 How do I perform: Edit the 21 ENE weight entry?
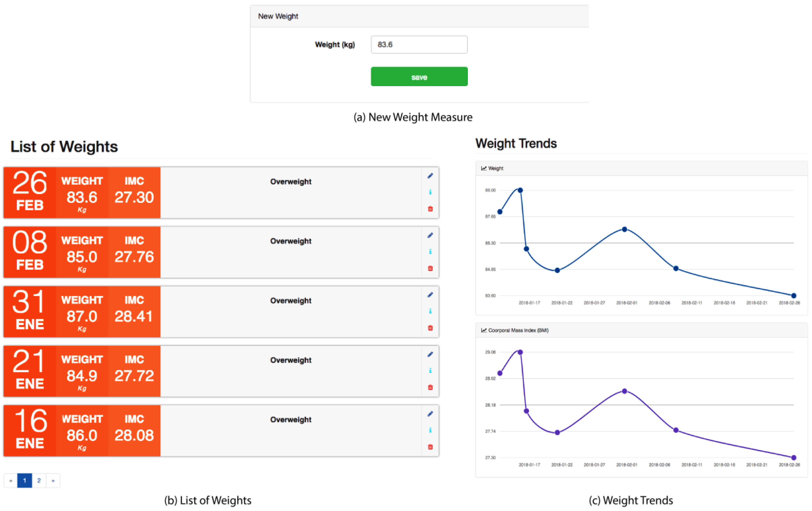(430, 354)
